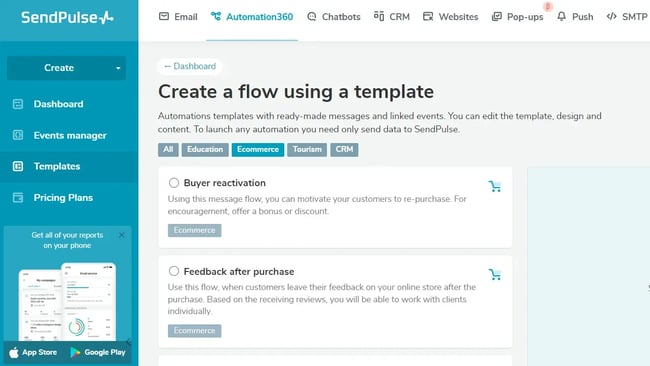Click the Pop-ups icon in top navigation
Screen dimensions: 650x366
(496, 17)
